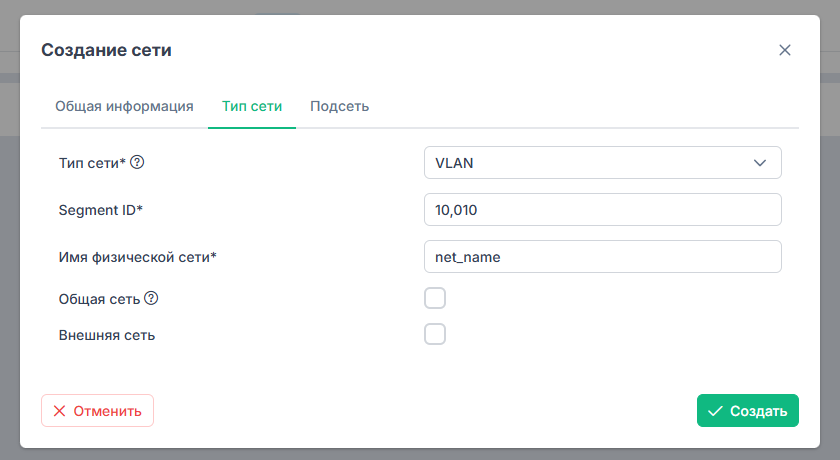Click the Создание сети dialog title
Viewport: 840px width, 460px height.
(x=107, y=50)
